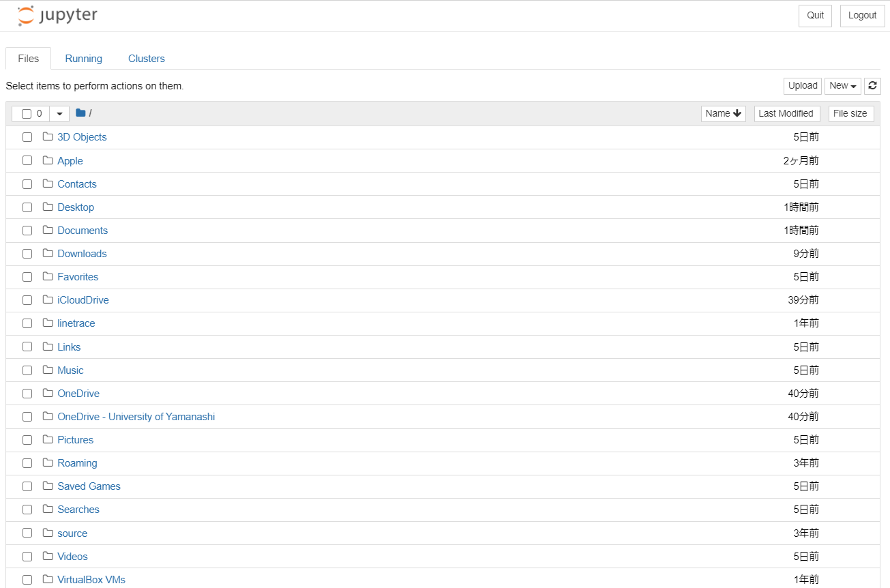The width and height of the screenshot is (890, 588).
Task: Check the Contacts folder checkbox
Action: pos(27,184)
